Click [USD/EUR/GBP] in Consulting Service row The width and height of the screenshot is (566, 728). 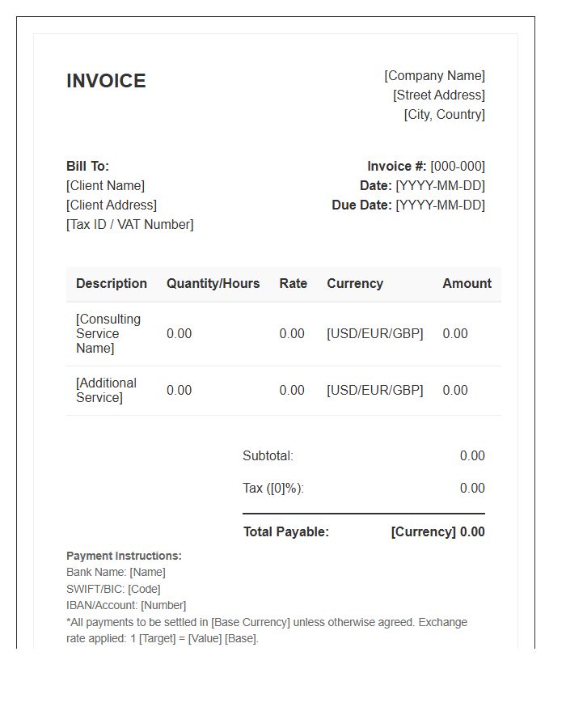click(x=375, y=334)
